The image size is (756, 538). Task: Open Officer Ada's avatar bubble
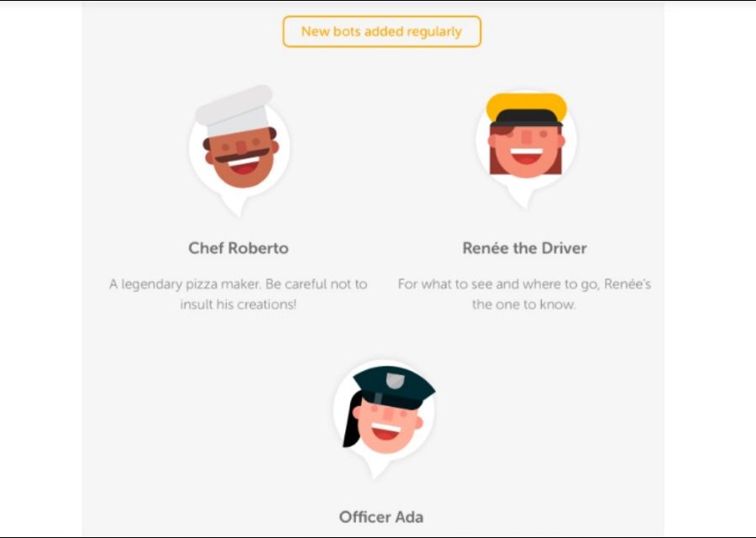point(384,418)
